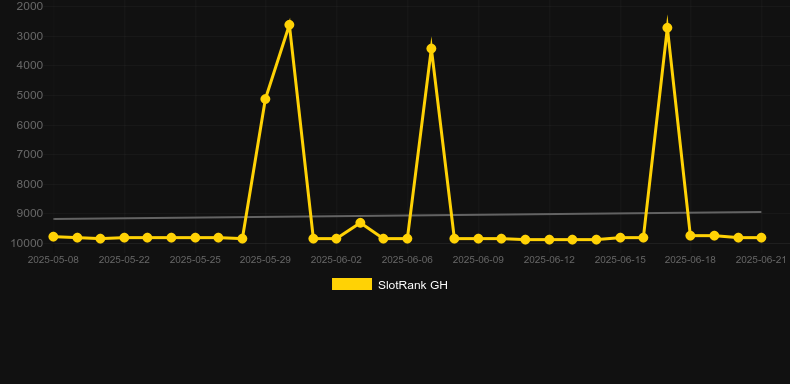790x384 pixels.
Task: Click the 2025-05-22 x-axis date label
Action: tap(124, 260)
